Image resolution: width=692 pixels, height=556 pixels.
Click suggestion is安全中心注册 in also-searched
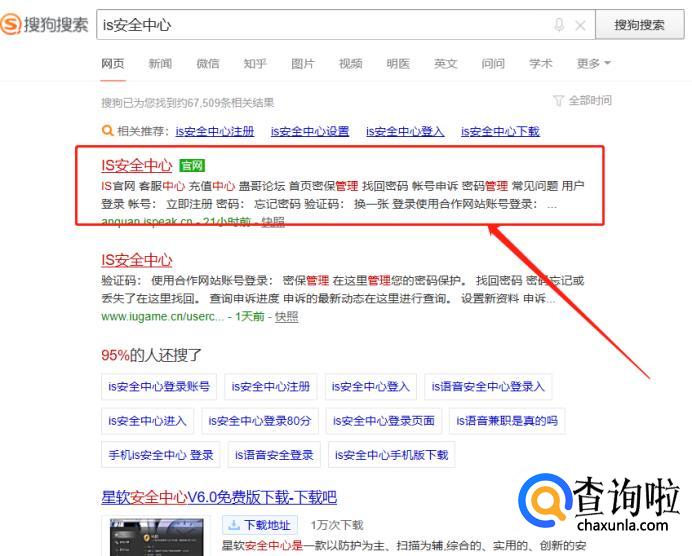click(271, 387)
